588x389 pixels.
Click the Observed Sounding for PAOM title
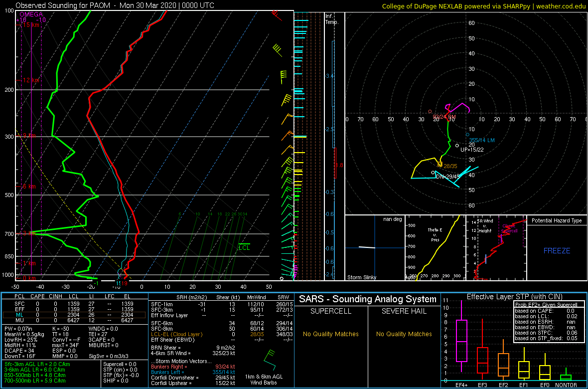116,5
